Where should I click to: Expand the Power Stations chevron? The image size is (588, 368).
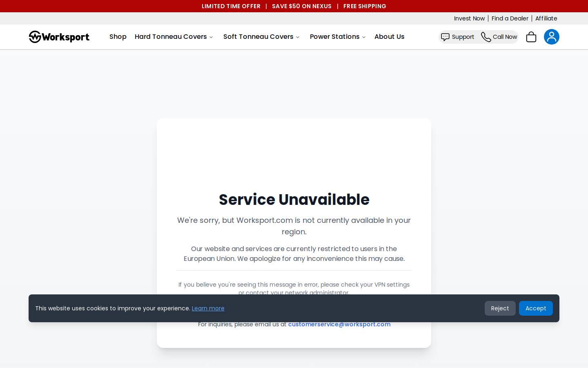(364, 37)
